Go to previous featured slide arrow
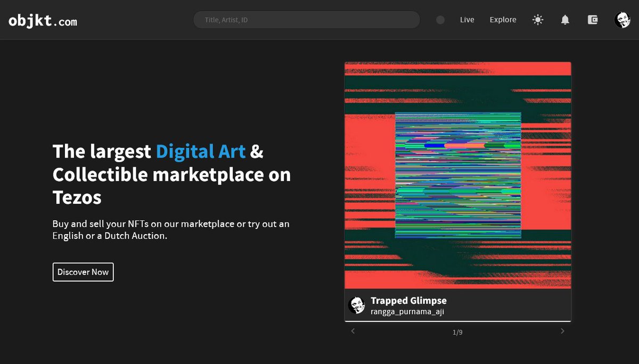 [353, 331]
